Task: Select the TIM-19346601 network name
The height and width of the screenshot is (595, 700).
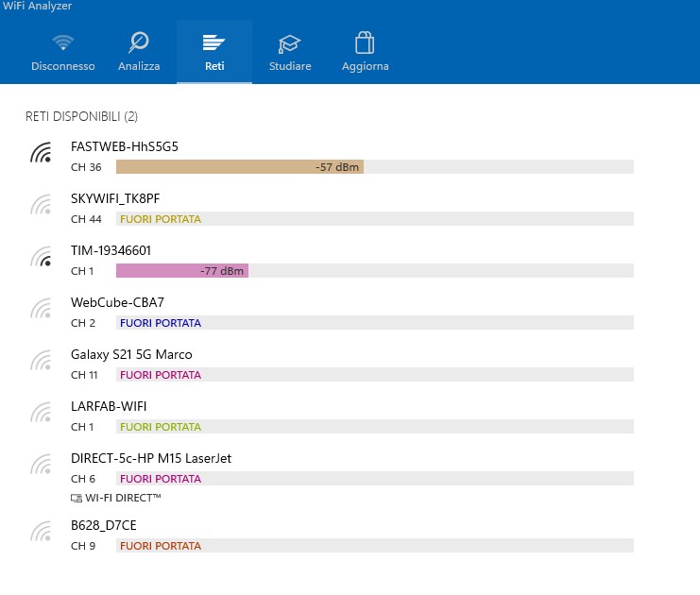Action: click(111, 250)
